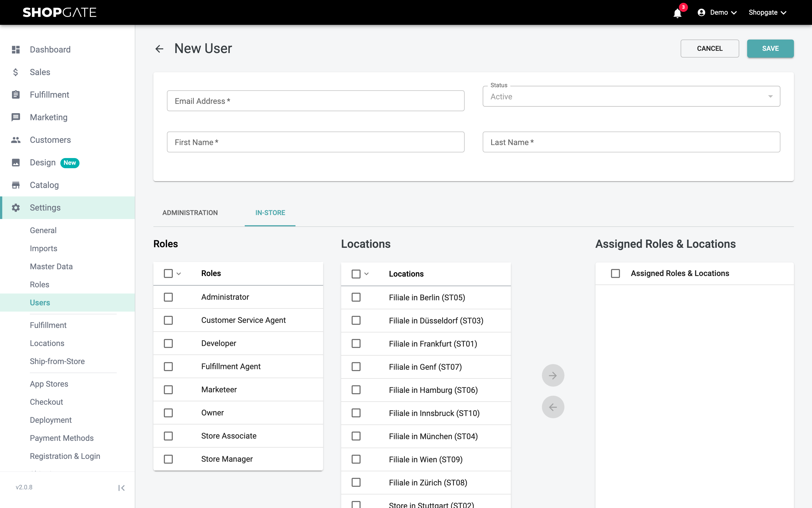The image size is (812, 508).
Task: Open the Status dropdown showing Active
Action: point(631,97)
